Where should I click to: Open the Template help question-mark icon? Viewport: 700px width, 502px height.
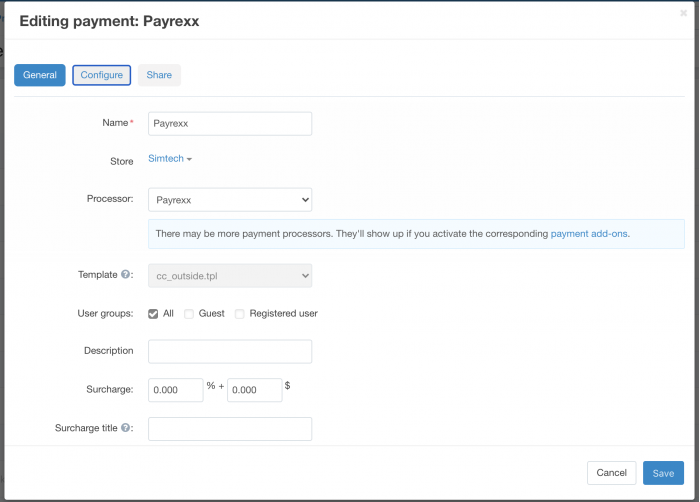125,274
